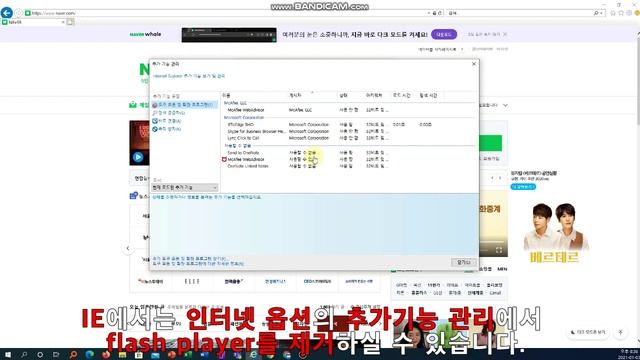The width and height of the screenshot is (640, 360).
Task: Open Learn more about toolbars and extensions link
Action: click(198, 264)
